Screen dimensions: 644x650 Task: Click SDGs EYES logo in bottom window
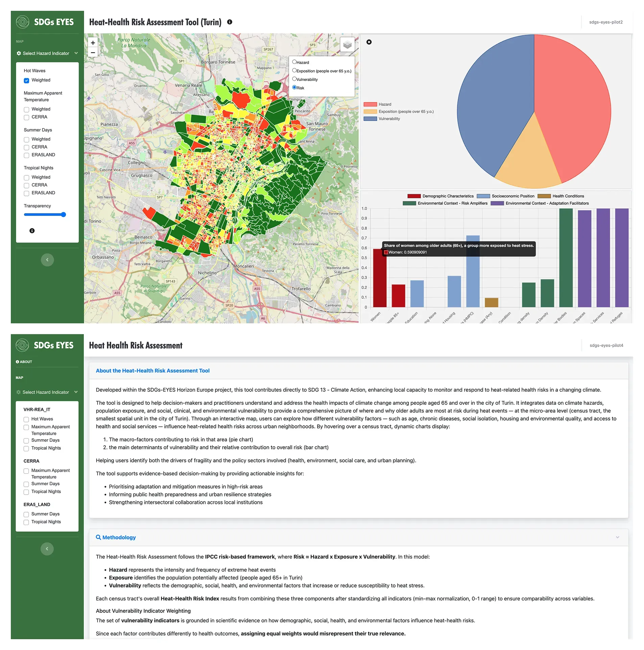click(45, 345)
